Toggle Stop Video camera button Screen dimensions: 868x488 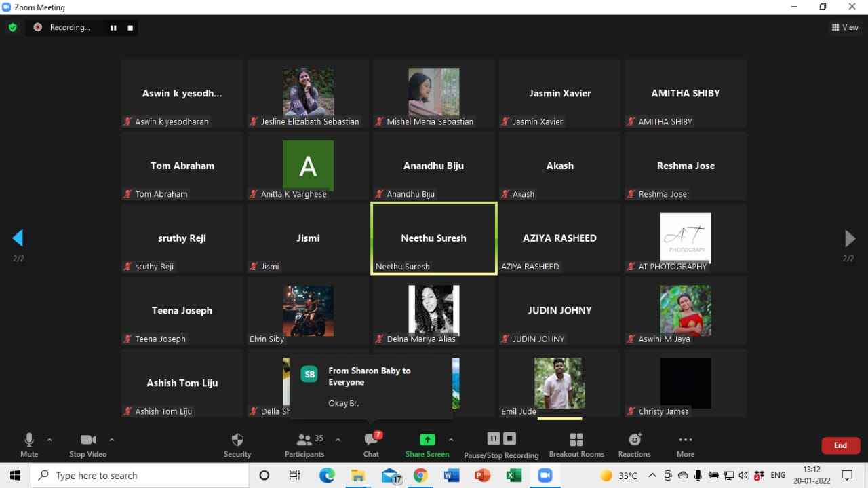(x=88, y=444)
